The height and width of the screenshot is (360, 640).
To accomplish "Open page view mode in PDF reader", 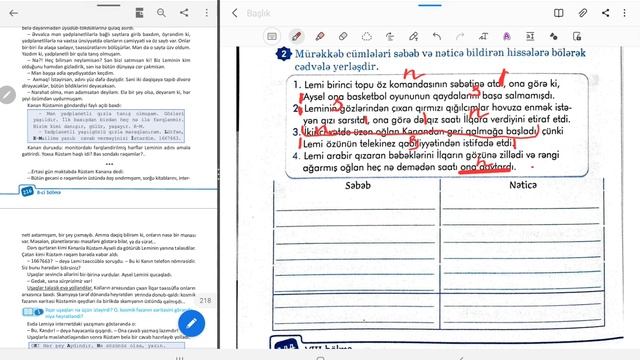I will (139, 13).
